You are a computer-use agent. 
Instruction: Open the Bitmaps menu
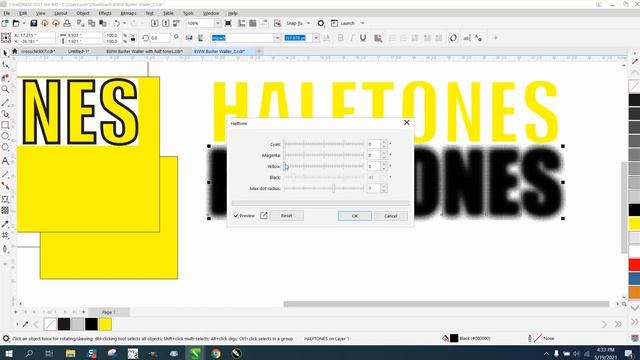128,13
